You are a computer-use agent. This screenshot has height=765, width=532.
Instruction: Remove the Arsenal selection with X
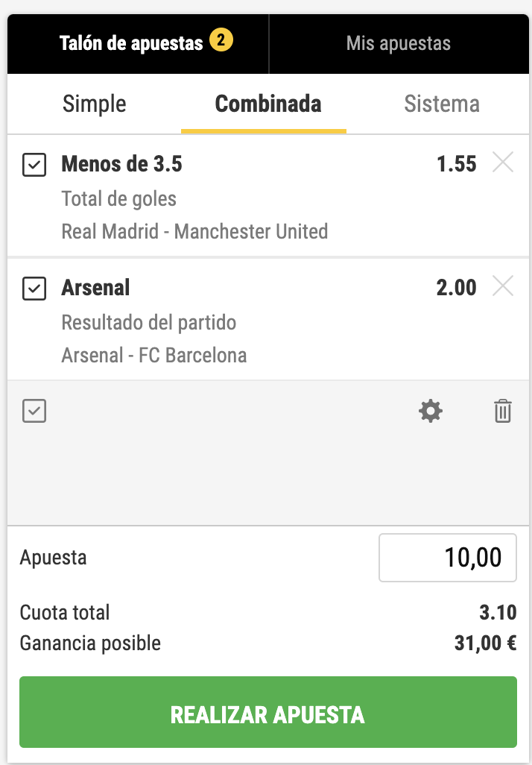[x=503, y=286]
